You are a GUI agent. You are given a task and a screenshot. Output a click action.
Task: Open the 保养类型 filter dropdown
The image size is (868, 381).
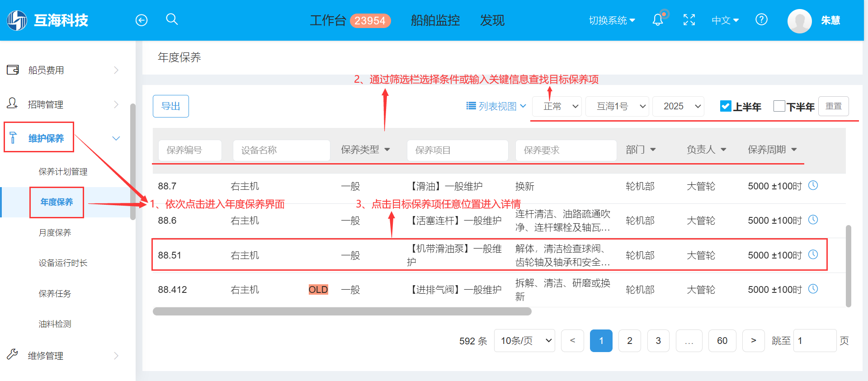point(365,150)
